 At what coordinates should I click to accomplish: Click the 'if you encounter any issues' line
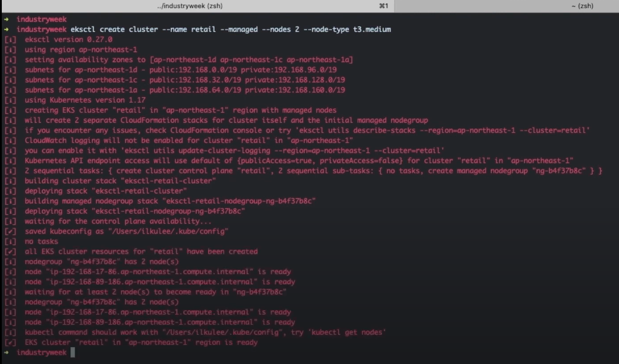tap(297, 130)
